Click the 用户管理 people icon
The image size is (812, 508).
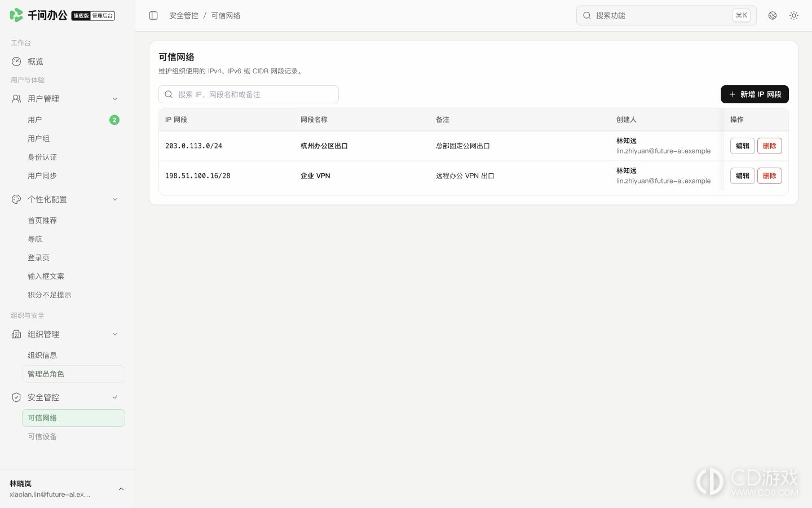coord(16,99)
